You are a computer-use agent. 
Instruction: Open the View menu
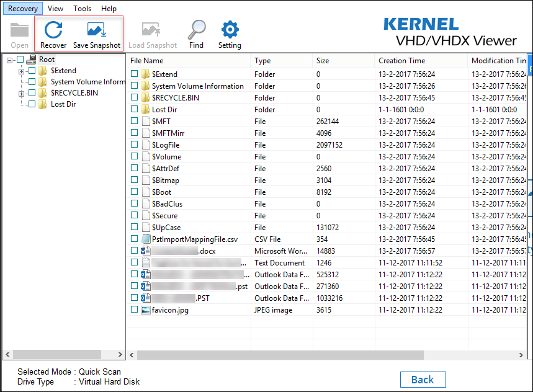click(55, 9)
